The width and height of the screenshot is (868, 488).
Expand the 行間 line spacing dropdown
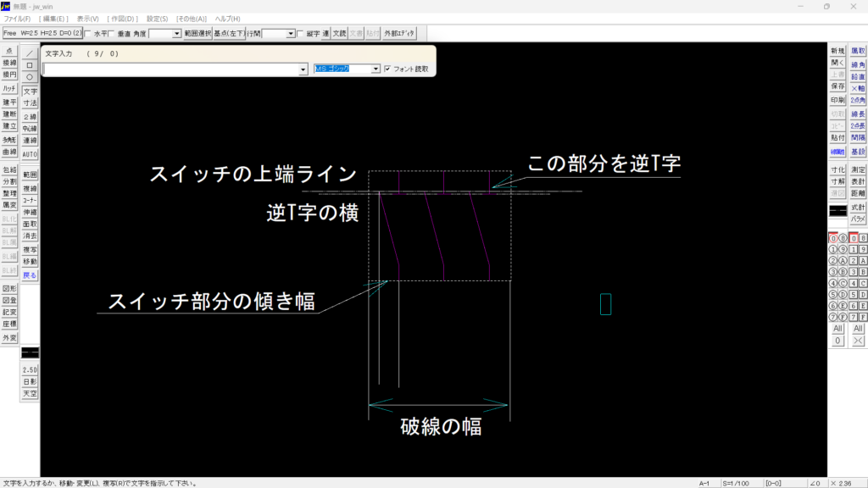290,34
